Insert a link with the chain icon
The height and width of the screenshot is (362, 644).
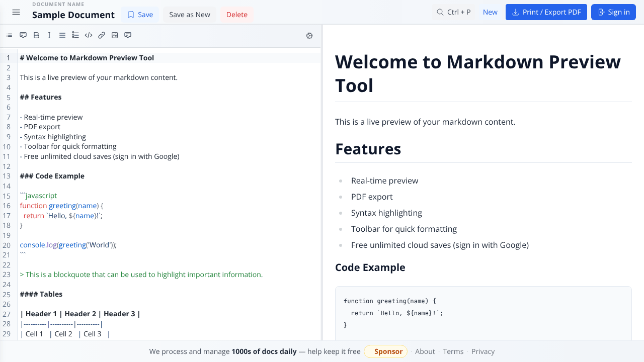(102, 35)
